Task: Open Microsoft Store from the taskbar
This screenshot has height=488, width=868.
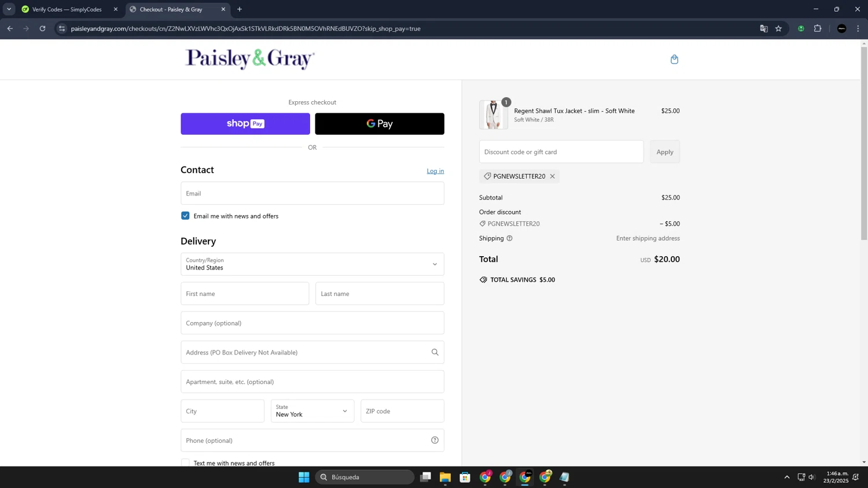Action: click(x=465, y=477)
